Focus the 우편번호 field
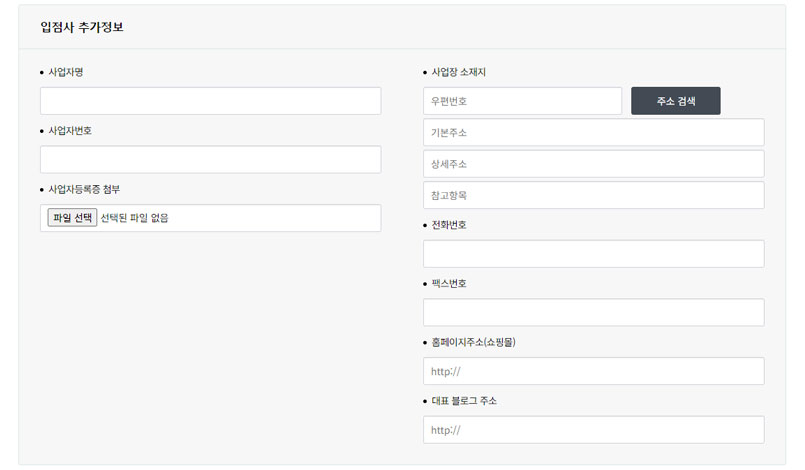 522,101
